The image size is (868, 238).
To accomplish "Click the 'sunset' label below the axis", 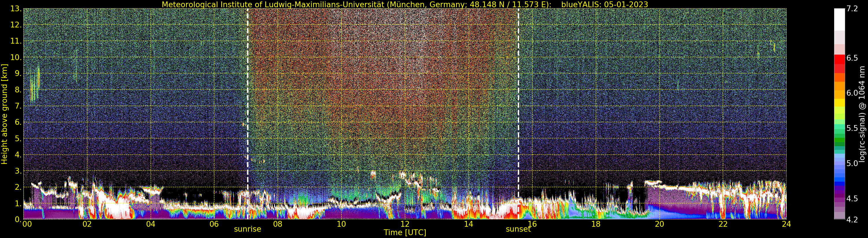I will [518, 229].
